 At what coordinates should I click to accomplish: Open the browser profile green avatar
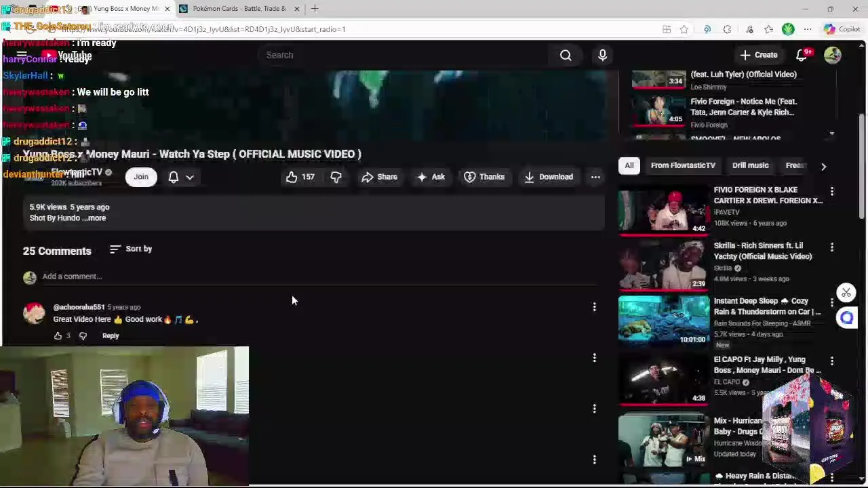(x=788, y=29)
